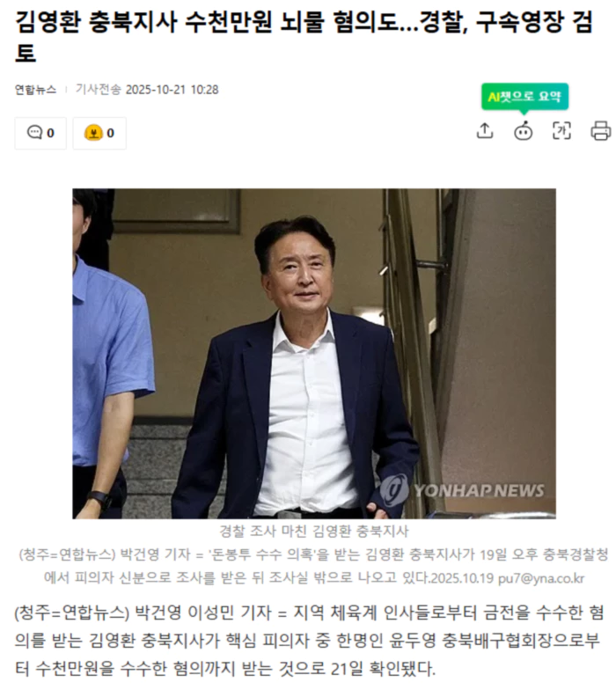This screenshot has height=697, width=616.
Task: Open the AI chatbot summary icon
Action: 523,131
